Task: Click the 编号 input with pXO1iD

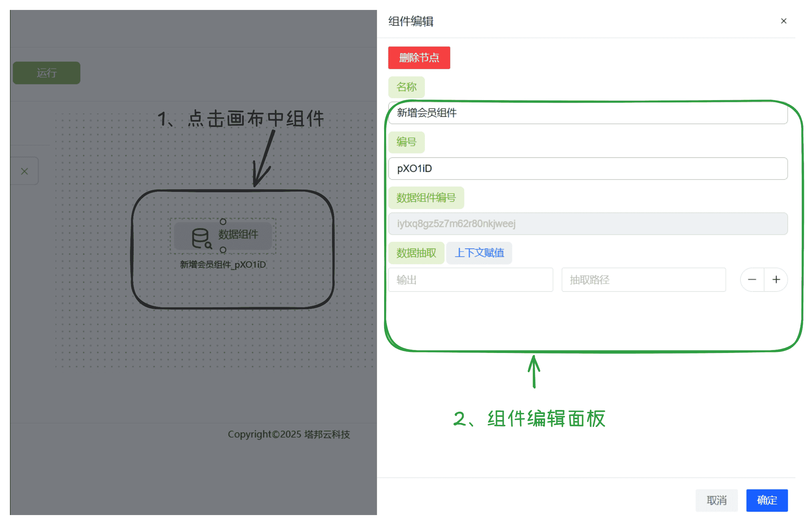Action: click(x=587, y=168)
